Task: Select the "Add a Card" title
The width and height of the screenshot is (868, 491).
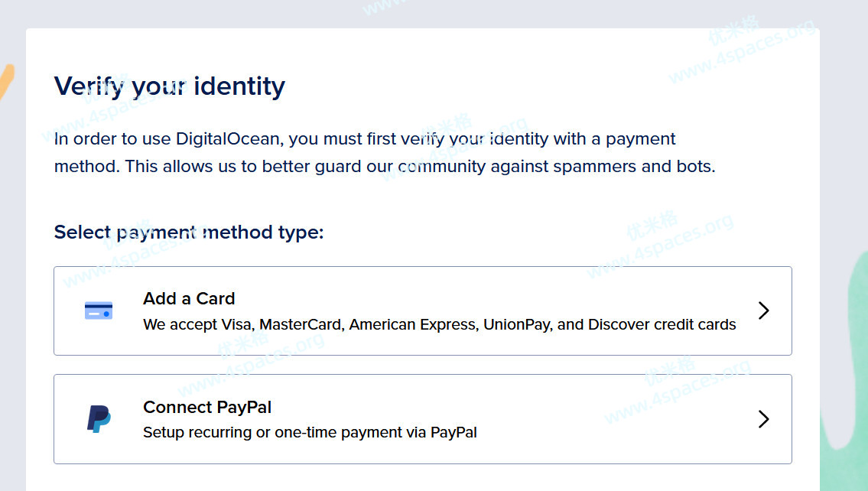Action: point(189,298)
